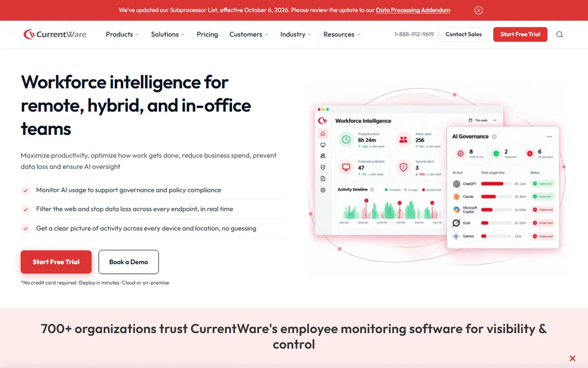Click the Book a Demo button

click(129, 262)
